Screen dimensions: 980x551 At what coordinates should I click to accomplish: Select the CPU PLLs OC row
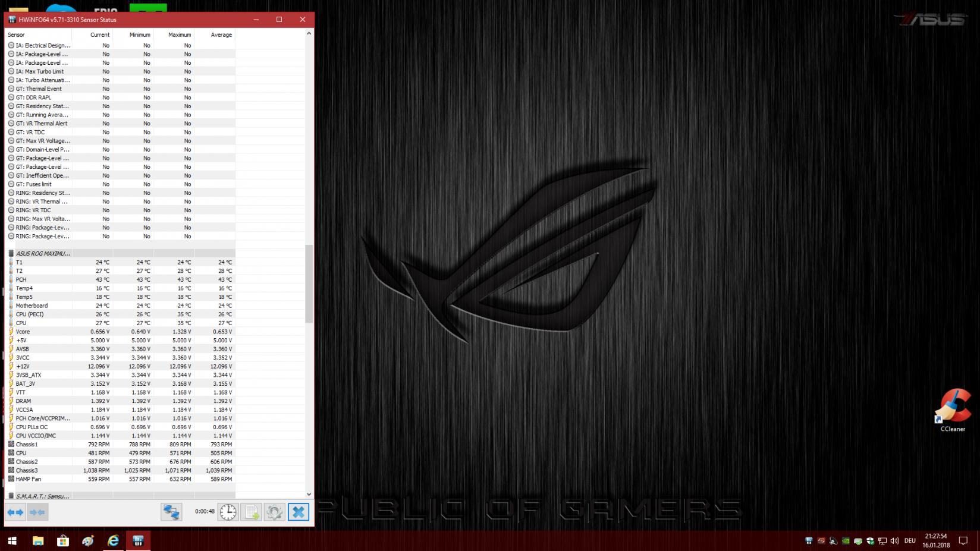pyautogui.click(x=120, y=427)
